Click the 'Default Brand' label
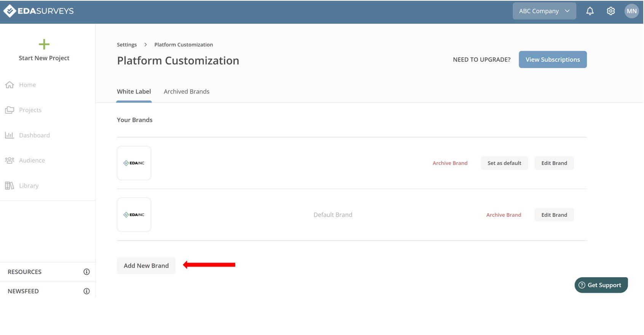This screenshot has height=335, width=644. click(x=333, y=215)
